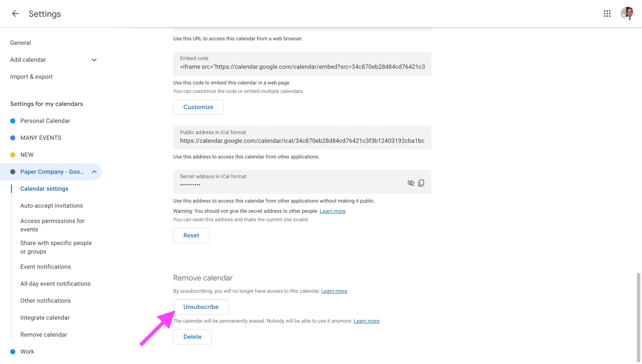This screenshot has width=642, height=364.
Task: Show the hidden secret iCal address
Action: tap(411, 183)
